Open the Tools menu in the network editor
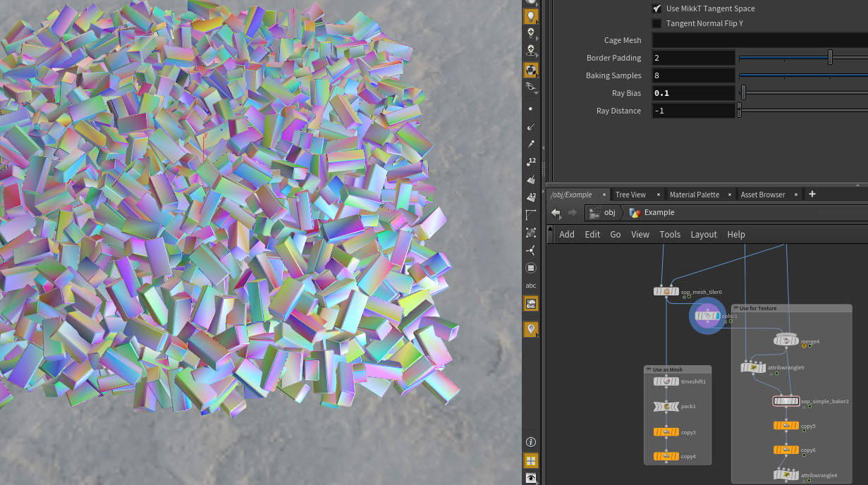The width and height of the screenshot is (868, 485). (x=670, y=234)
